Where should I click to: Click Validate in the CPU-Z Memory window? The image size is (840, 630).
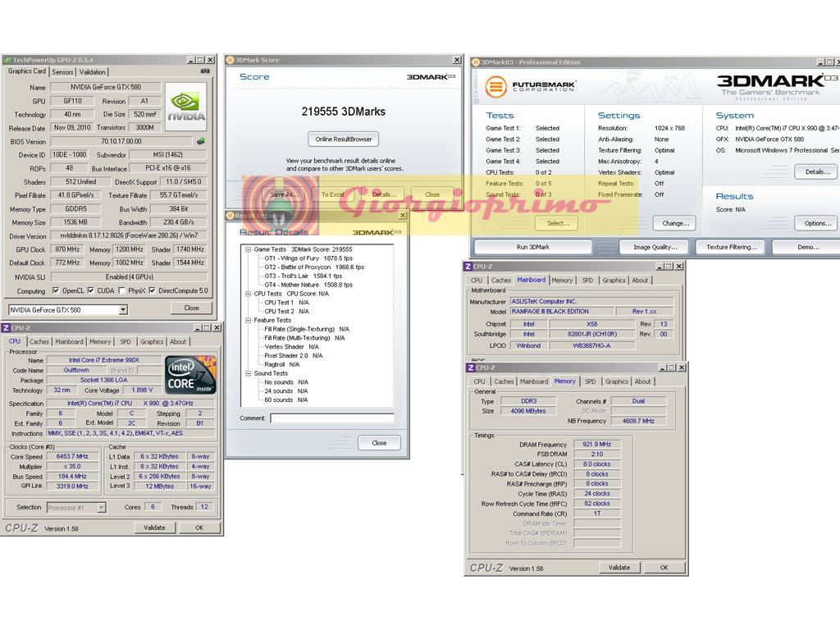pyautogui.click(x=619, y=568)
